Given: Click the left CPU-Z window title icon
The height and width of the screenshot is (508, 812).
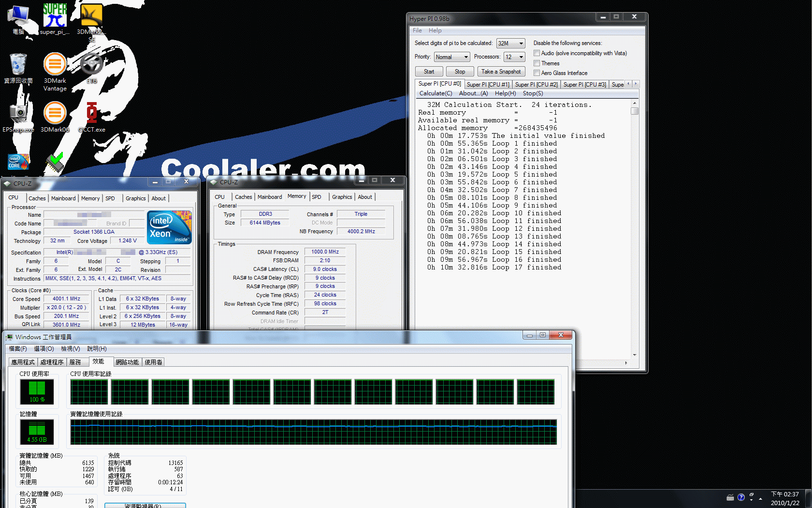Looking at the screenshot, I should [7, 183].
